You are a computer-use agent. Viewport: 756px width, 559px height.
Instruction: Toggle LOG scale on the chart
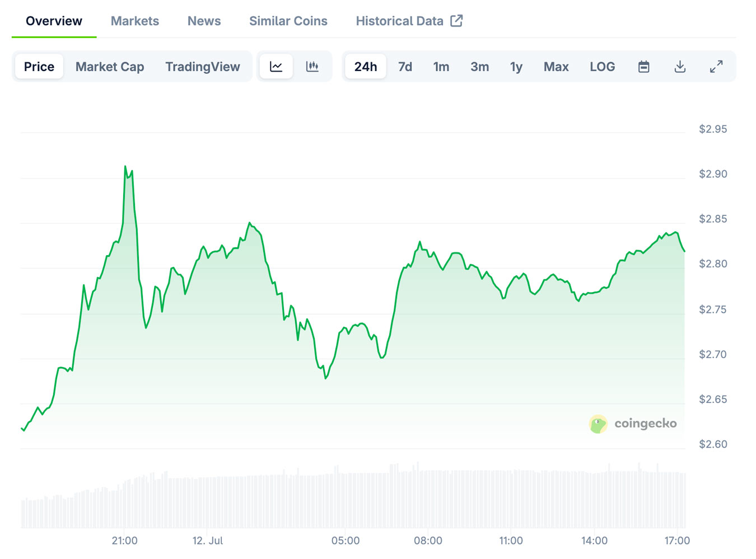[x=602, y=66]
